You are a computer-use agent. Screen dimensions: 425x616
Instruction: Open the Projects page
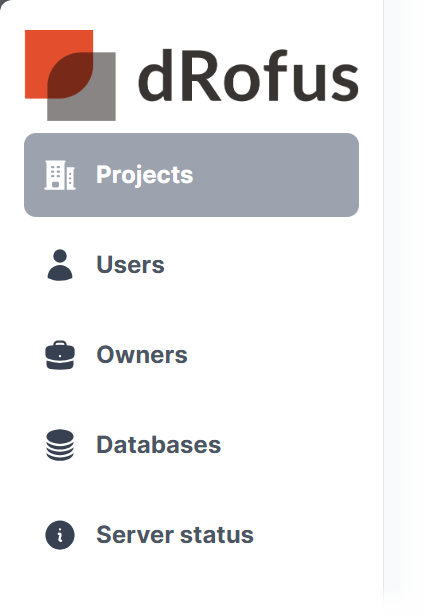(x=191, y=175)
